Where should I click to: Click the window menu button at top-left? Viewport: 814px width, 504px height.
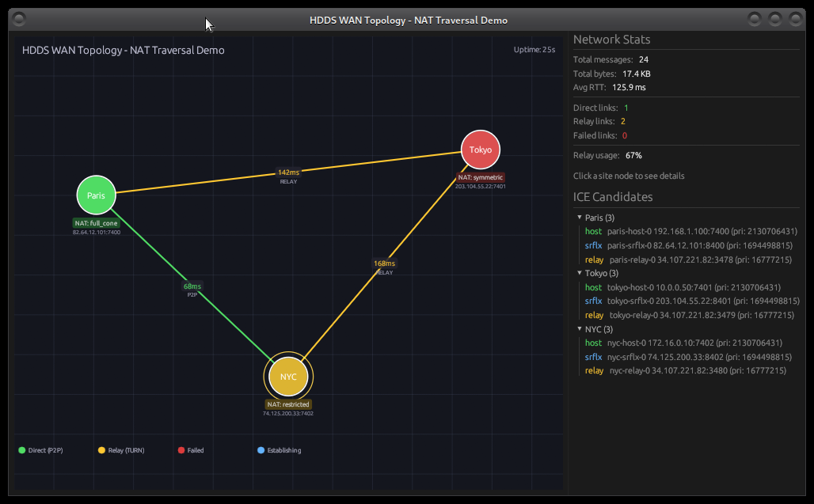tap(19, 19)
